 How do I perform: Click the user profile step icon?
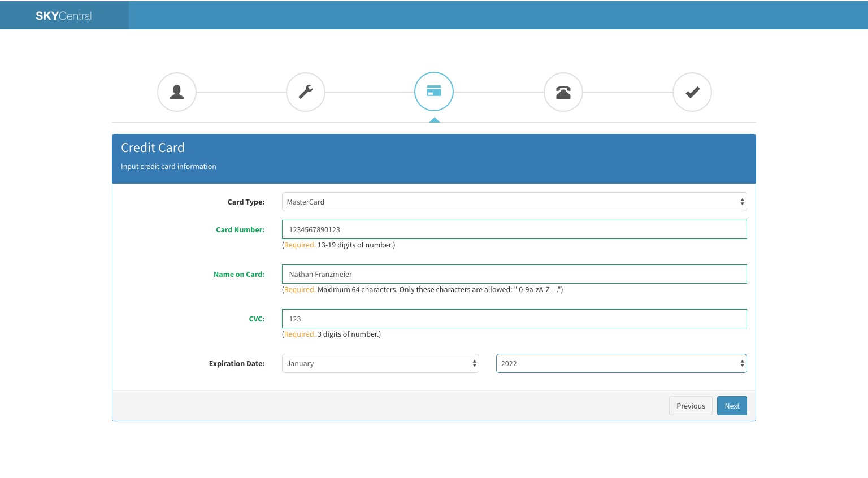click(177, 92)
